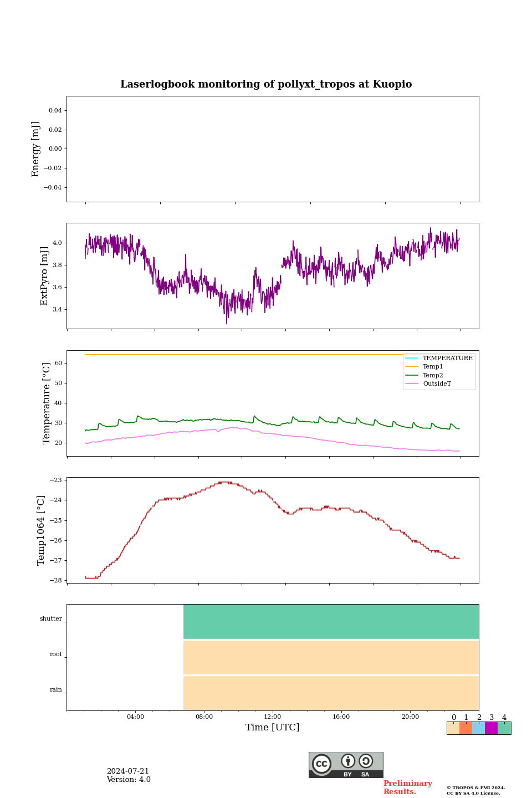Click the beige rain status bar
The width and height of the screenshot is (532, 798).
point(331,693)
